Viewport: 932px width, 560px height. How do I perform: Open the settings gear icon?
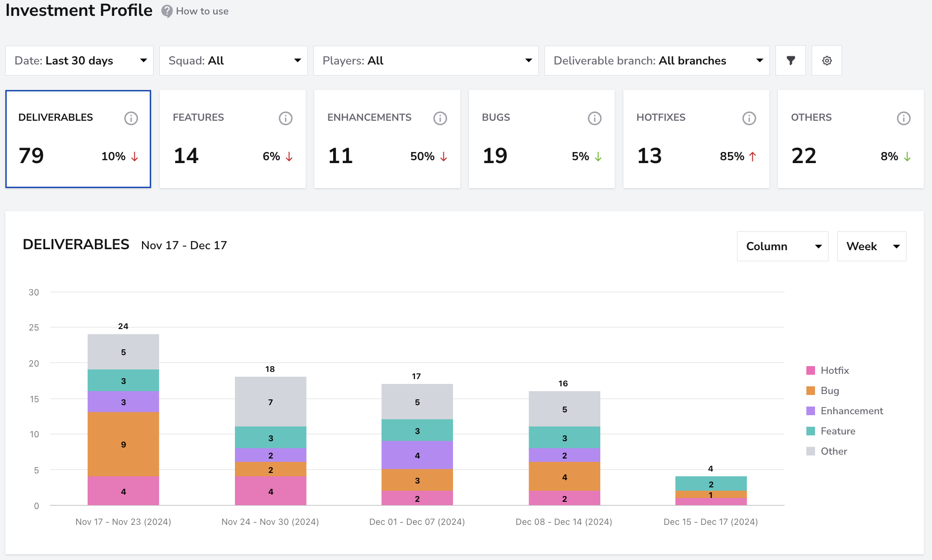point(827,61)
